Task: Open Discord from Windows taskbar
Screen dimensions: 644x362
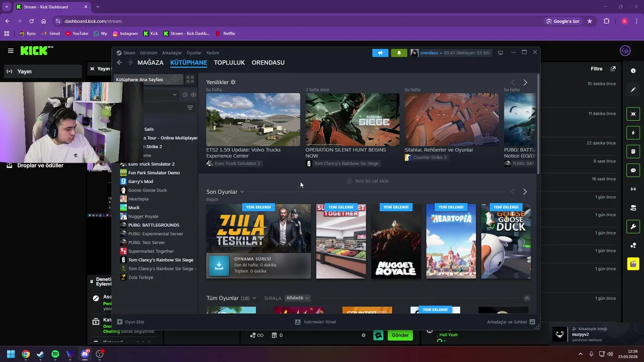Action: [85, 354]
